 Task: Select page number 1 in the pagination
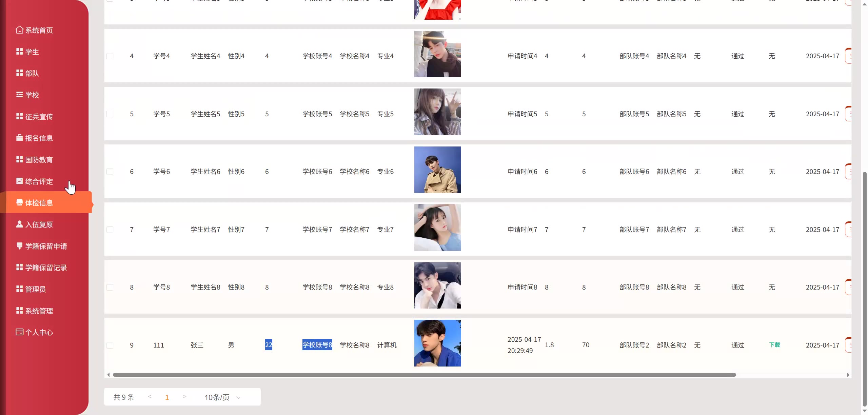(x=167, y=397)
